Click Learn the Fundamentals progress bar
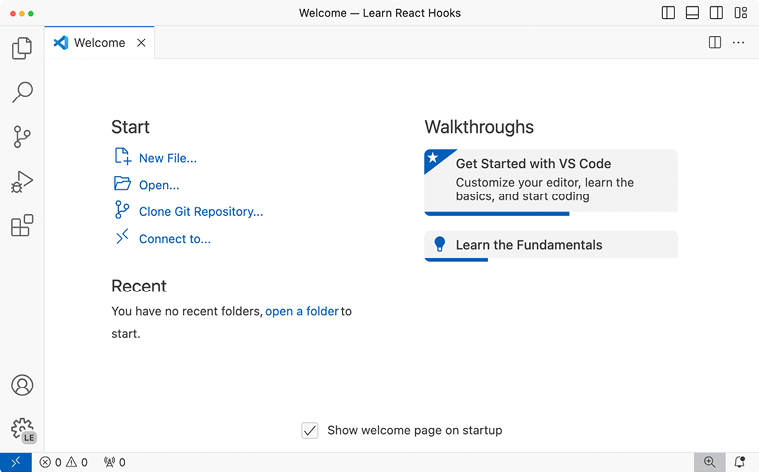Screen dimensions: 759x472 point(456,259)
